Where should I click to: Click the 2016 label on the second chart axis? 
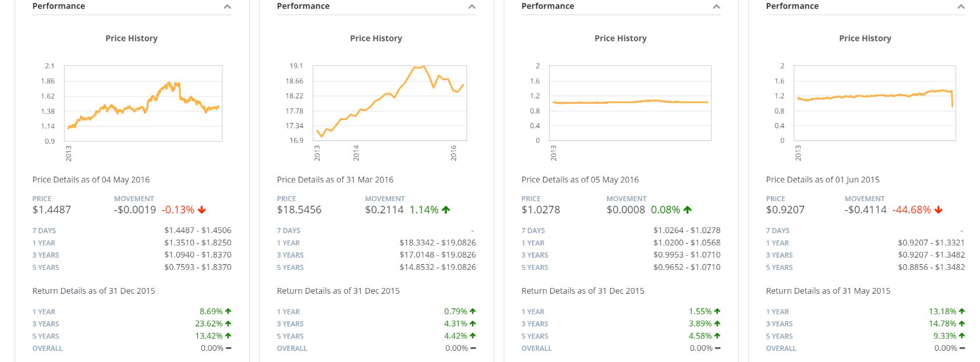454,153
